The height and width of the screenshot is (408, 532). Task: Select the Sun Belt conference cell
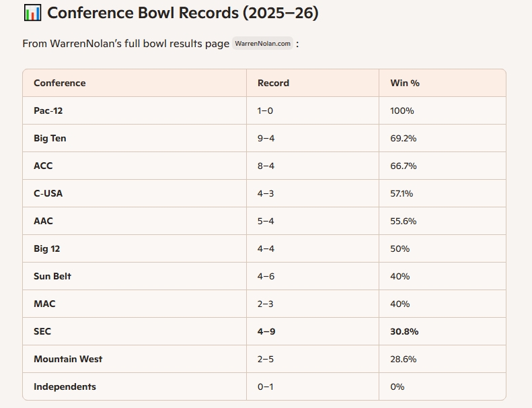(52, 276)
